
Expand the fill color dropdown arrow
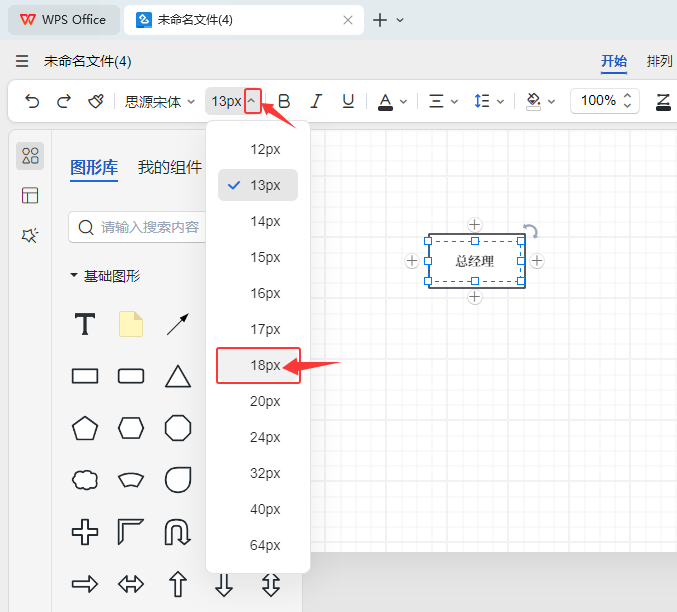551,102
